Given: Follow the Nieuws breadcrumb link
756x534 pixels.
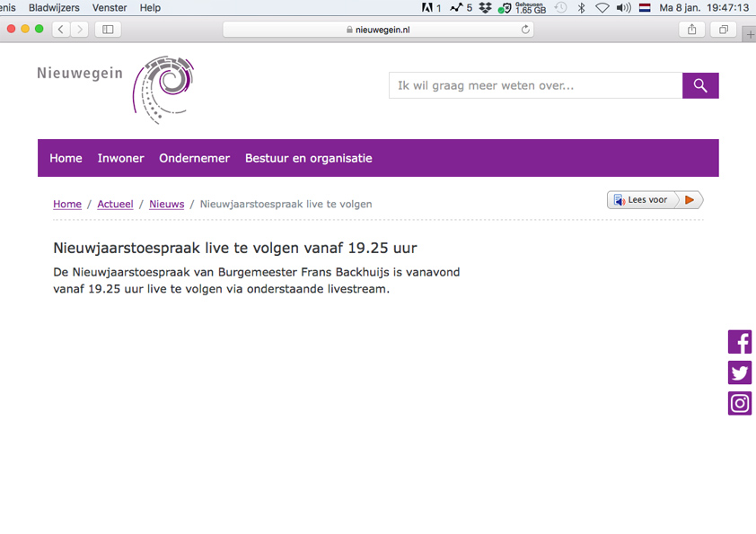Looking at the screenshot, I should tap(166, 204).
